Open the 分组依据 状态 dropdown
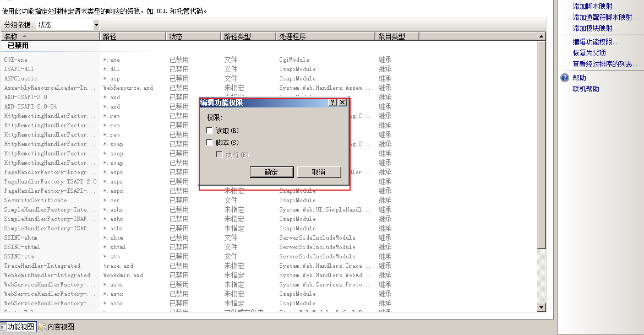This screenshot has height=335, width=644. [x=96, y=25]
